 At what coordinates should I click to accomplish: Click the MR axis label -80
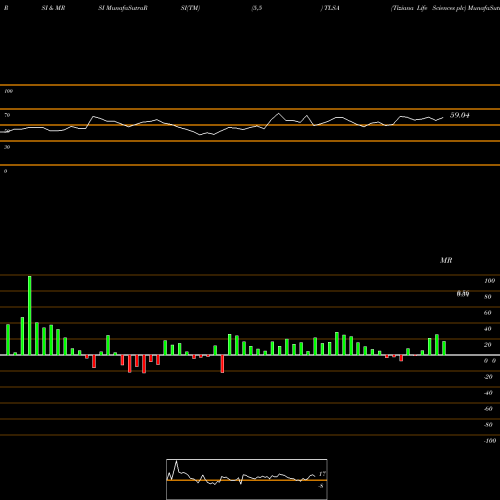[x=488, y=425]
